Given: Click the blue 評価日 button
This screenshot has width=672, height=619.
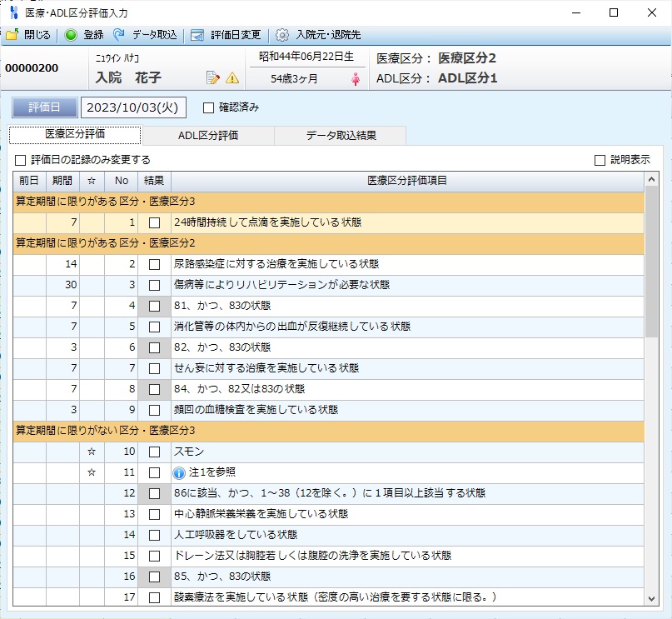Looking at the screenshot, I should [x=43, y=107].
